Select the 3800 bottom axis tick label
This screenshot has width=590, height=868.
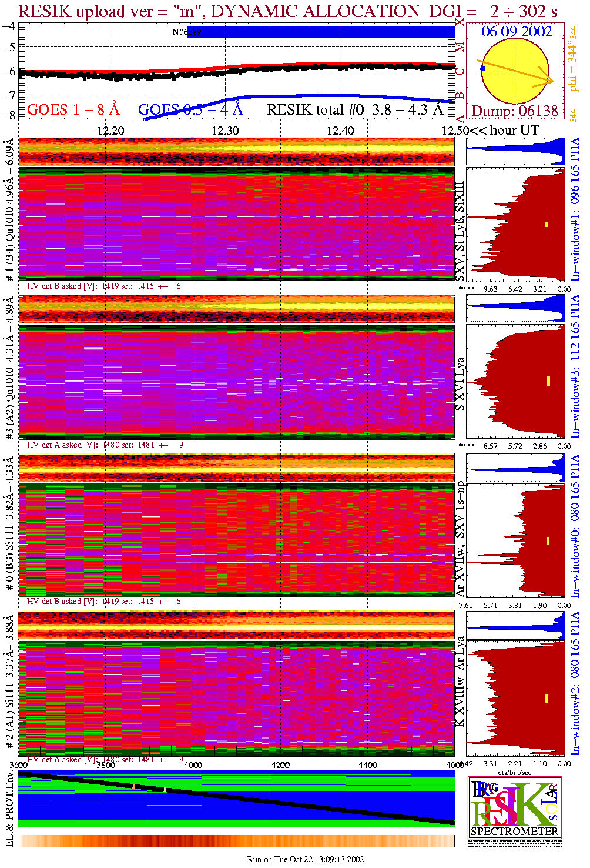[x=106, y=765]
